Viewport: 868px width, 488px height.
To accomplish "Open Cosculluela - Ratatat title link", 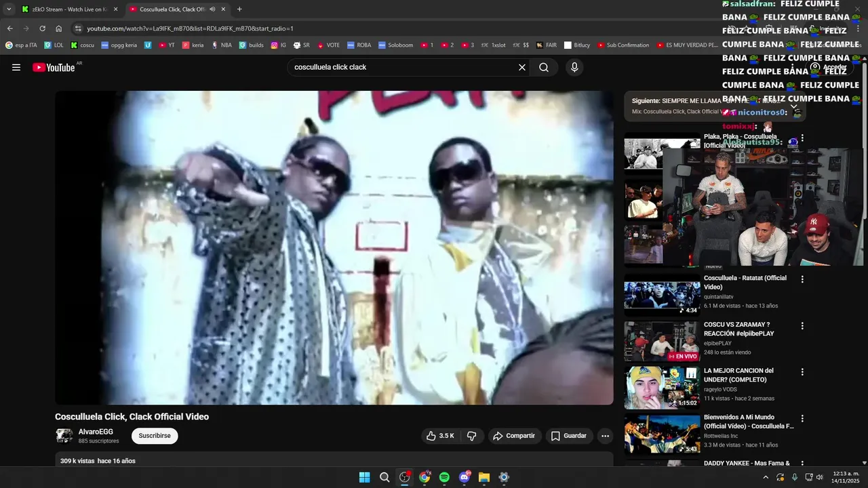I will click(x=745, y=283).
